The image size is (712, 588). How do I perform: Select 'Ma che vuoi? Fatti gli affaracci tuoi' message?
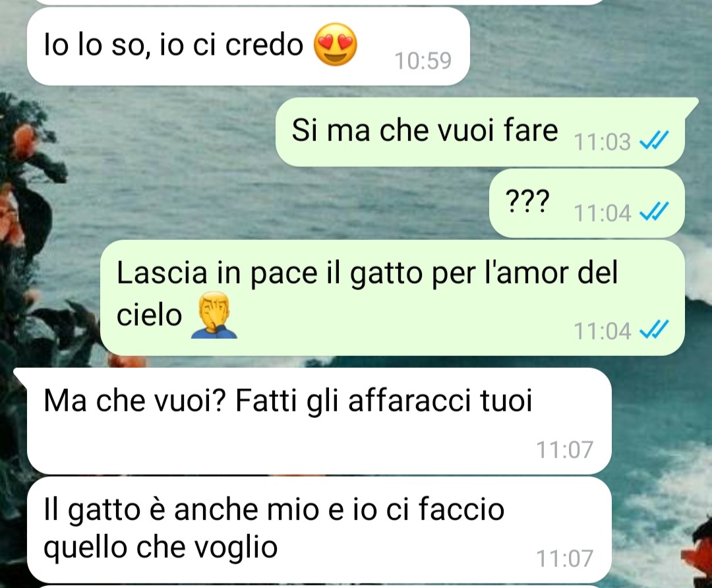[x=319, y=421]
